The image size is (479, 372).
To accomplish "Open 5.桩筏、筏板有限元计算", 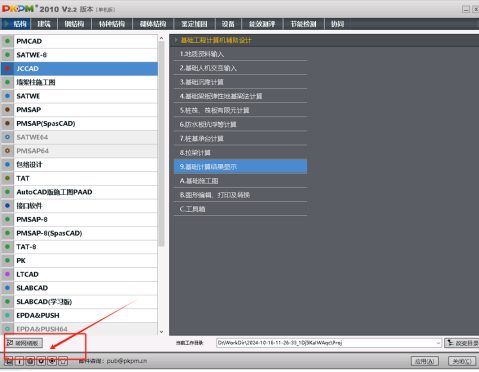I will 240,110.
